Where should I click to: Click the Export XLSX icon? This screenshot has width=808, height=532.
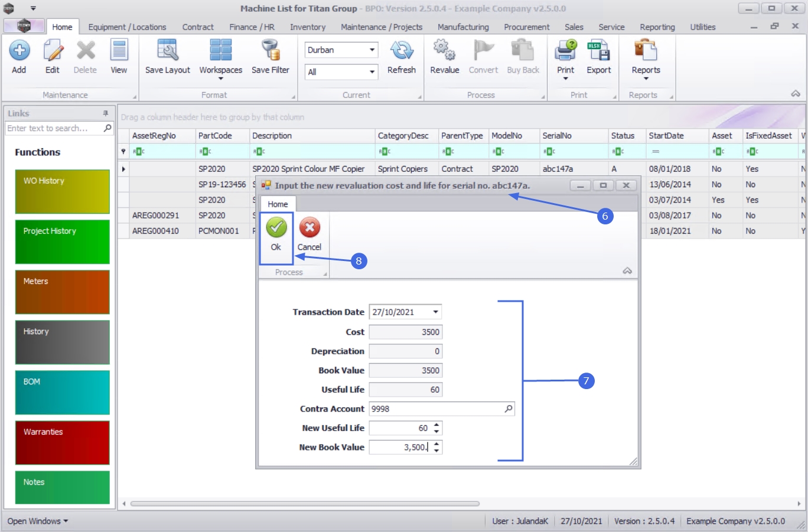click(x=598, y=51)
